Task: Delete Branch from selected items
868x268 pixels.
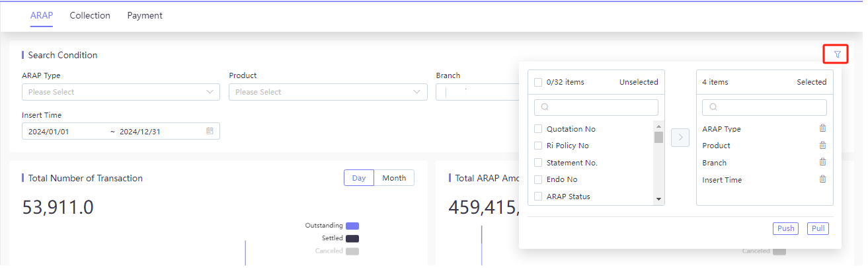Action: pyautogui.click(x=822, y=162)
